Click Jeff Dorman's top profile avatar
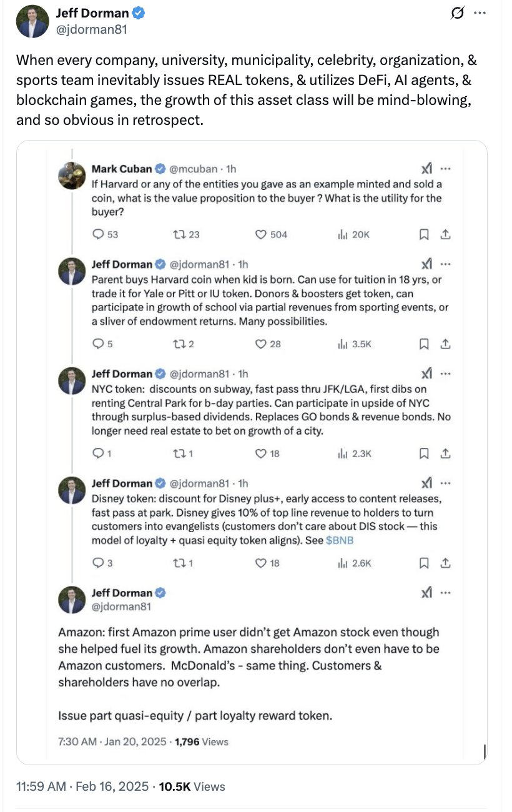The image size is (512, 812). [32, 21]
